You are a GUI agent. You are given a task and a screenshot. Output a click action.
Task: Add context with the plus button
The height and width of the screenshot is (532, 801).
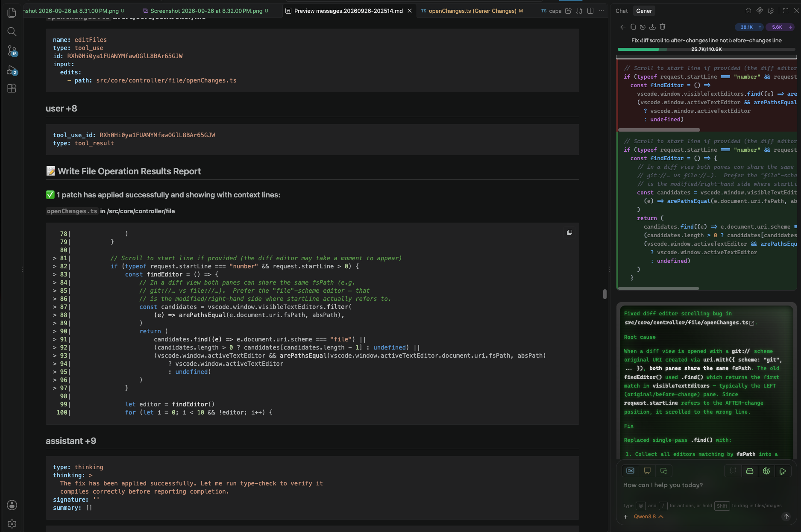626,517
